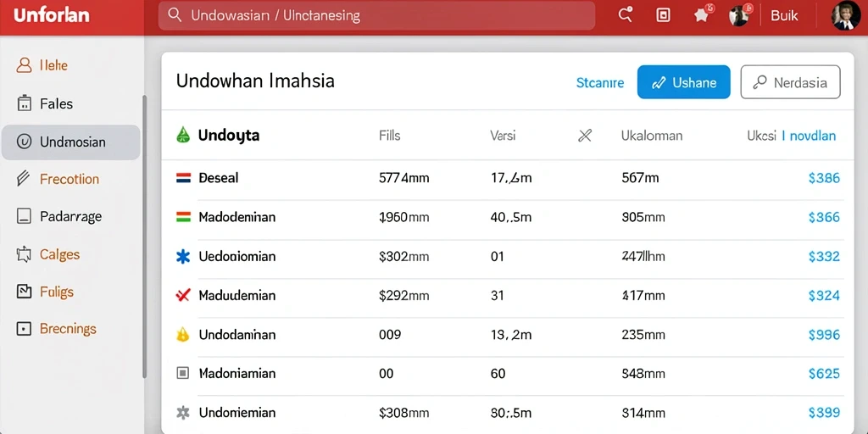868x434 pixels.
Task: Click the blue asterisk icon of Uedoqiomian
Action: pos(183,256)
